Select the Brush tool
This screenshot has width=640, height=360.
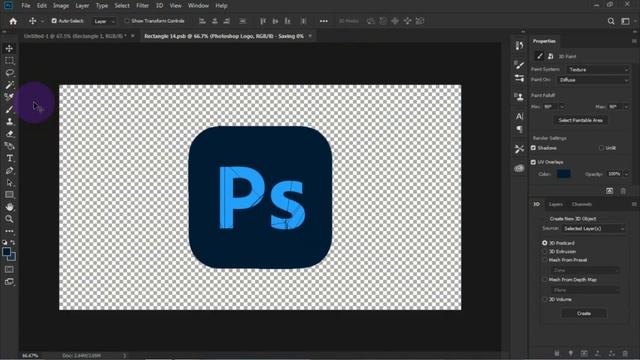(x=9, y=109)
